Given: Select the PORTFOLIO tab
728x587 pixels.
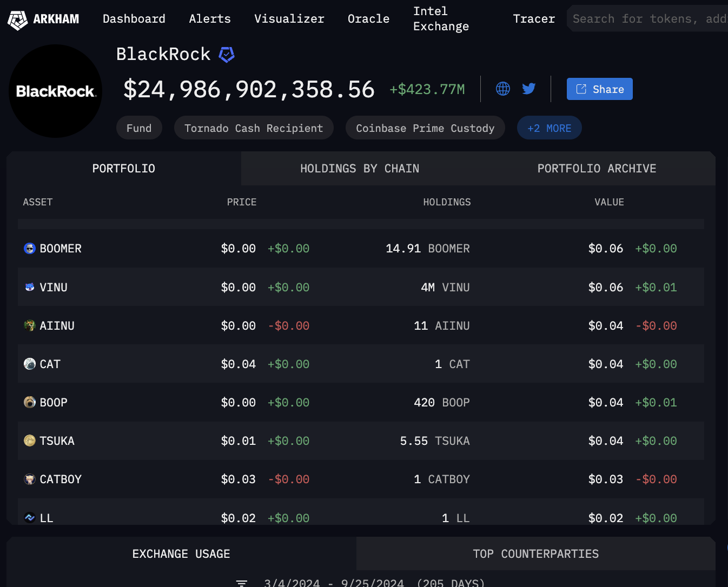Looking at the screenshot, I should pos(124,169).
